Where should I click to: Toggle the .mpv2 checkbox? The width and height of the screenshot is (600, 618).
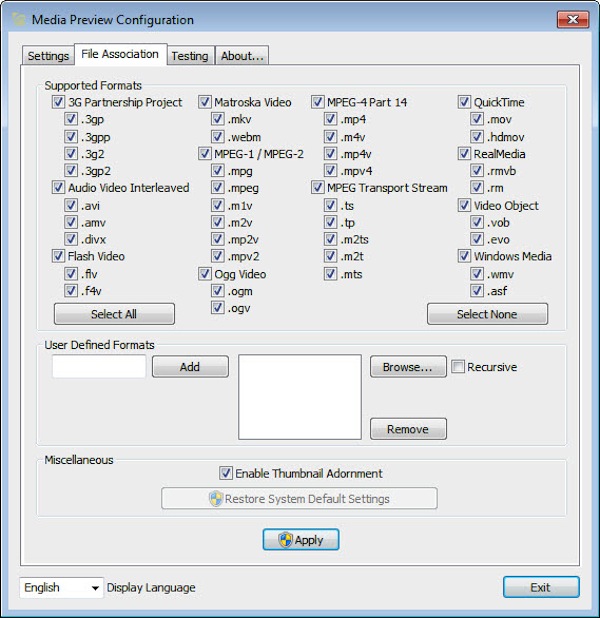tap(218, 256)
